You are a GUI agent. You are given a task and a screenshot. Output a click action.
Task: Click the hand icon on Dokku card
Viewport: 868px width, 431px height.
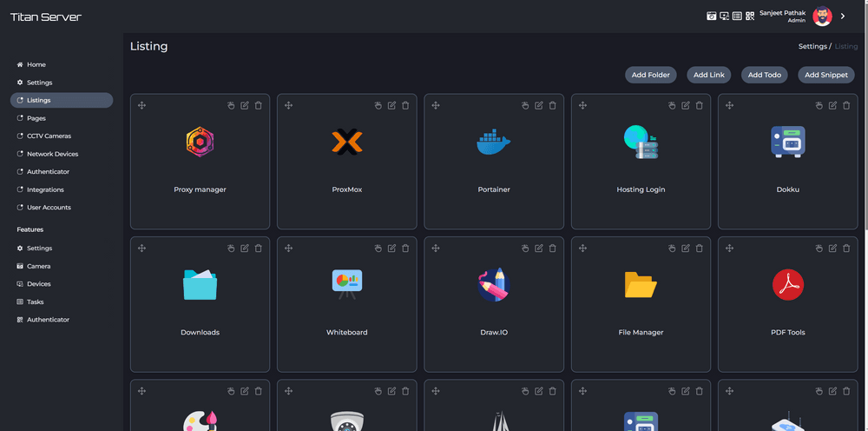[x=819, y=105]
